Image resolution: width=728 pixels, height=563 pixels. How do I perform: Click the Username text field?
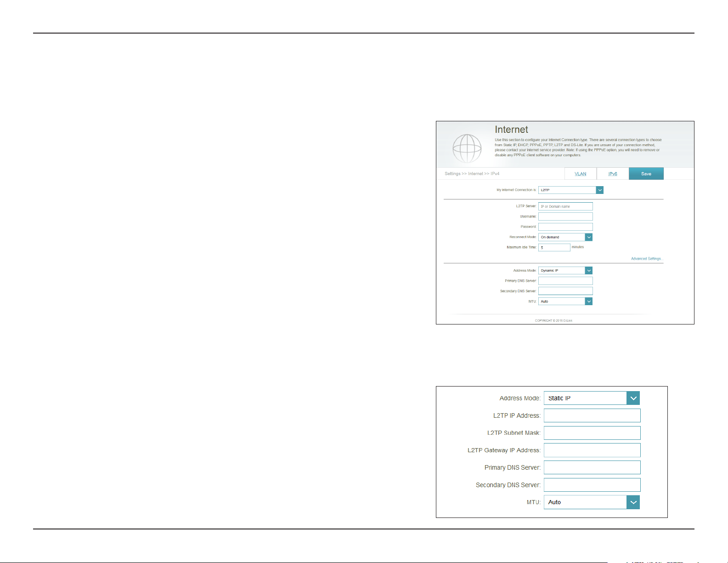pos(565,216)
